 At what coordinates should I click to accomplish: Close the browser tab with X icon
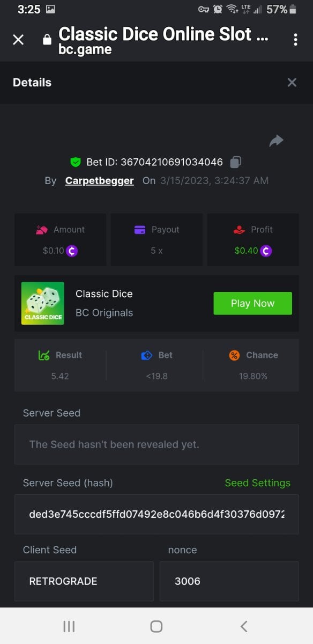click(x=18, y=40)
